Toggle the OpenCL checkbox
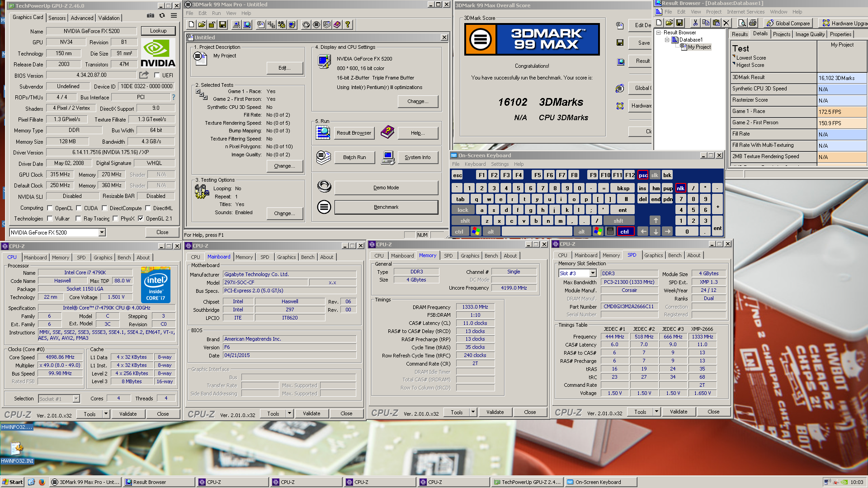The height and width of the screenshot is (488, 868). [x=50, y=208]
